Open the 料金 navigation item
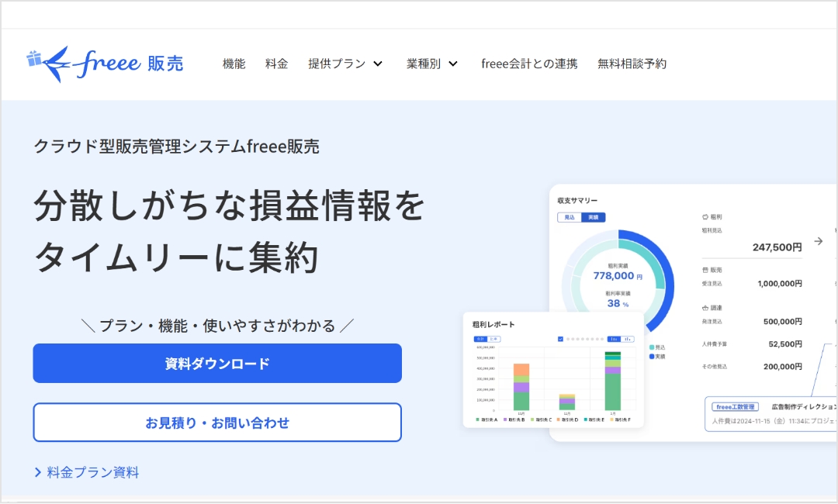This screenshot has width=838, height=504. tap(276, 64)
